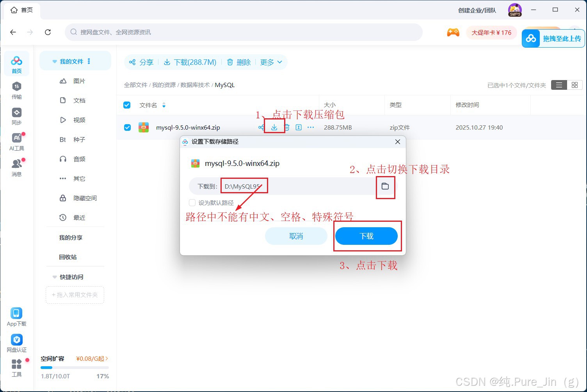Click the folder icon to change download directory
587x392 pixels.
point(385,187)
